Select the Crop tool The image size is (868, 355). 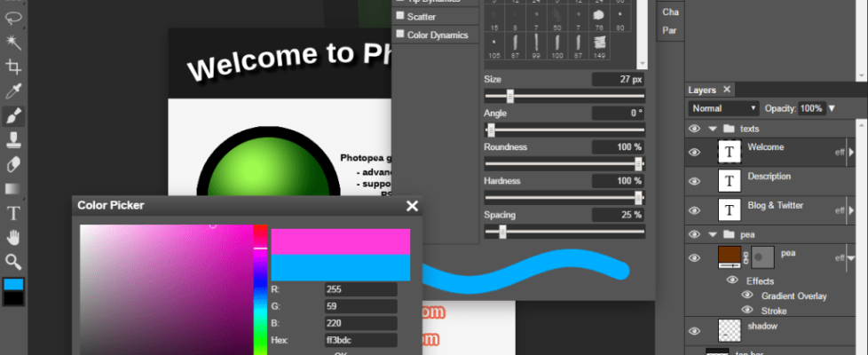click(x=13, y=67)
